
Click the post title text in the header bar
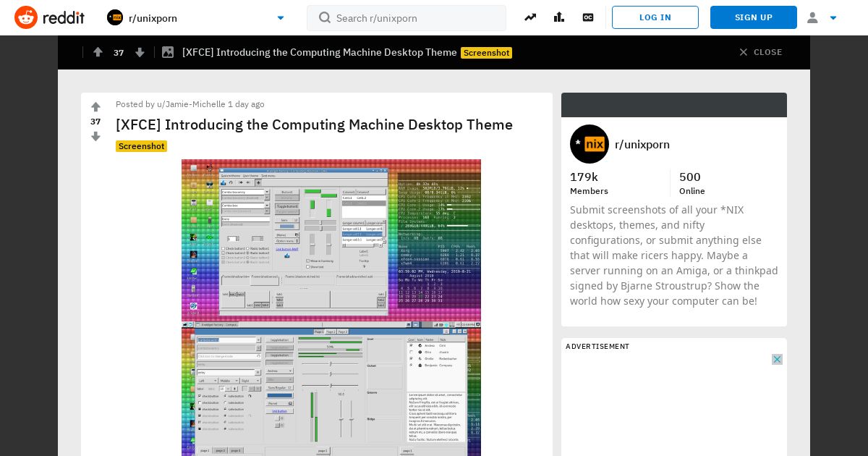click(x=320, y=52)
